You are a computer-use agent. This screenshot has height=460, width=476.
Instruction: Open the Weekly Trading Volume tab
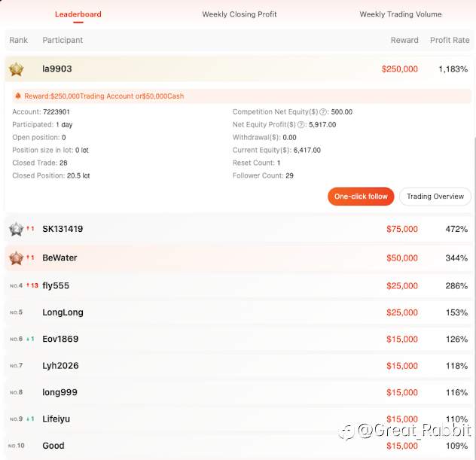(401, 14)
